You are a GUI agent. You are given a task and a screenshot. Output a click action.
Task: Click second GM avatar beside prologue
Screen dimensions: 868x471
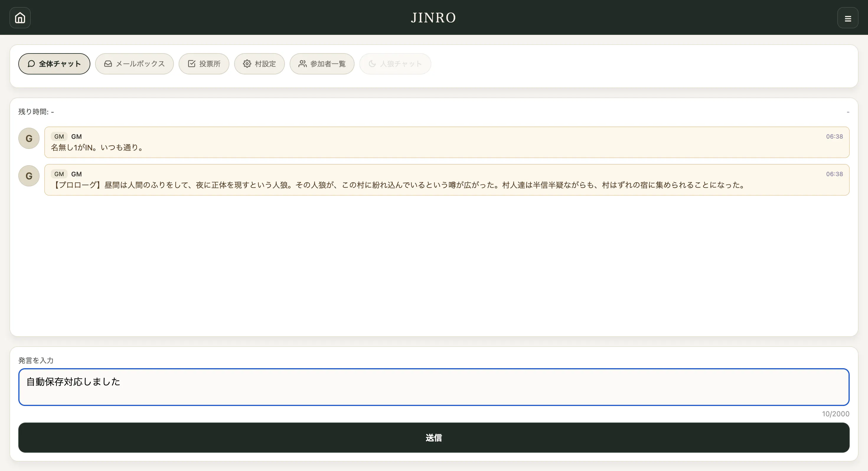pyautogui.click(x=29, y=176)
